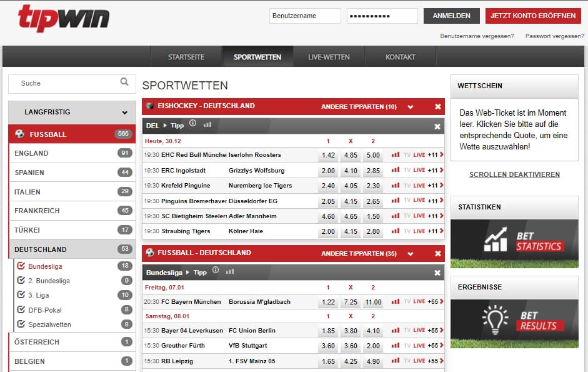Open the Bet Results banner
Screen dimensions: 588x372
pyautogui.click(x=514, y=323)
